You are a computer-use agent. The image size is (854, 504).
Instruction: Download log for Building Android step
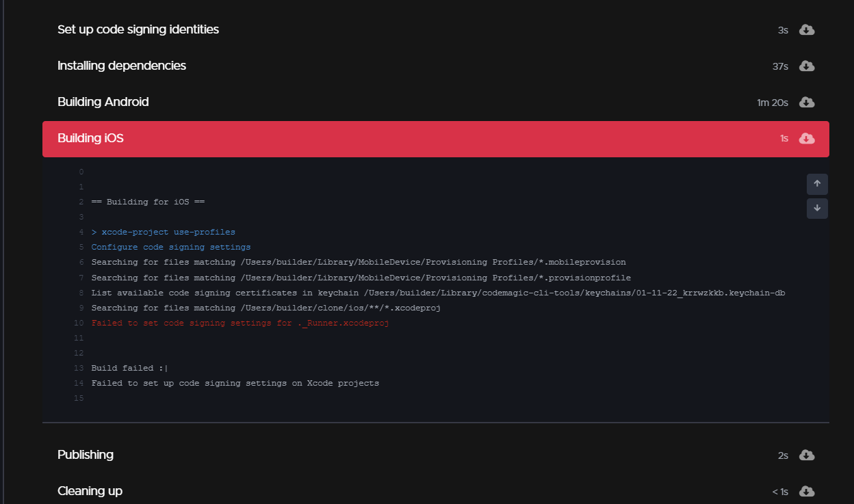pyautogui.click(x=807, y=103)
